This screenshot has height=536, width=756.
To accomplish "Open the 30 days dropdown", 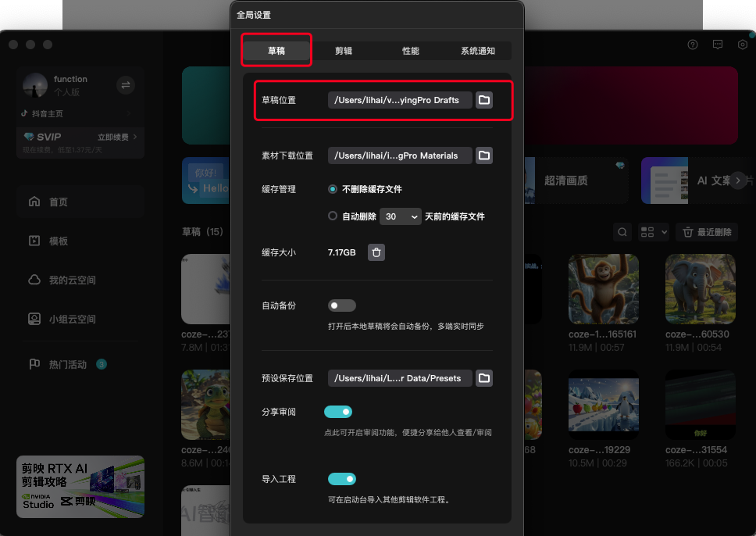I will pyautogui.click(x=401, y=216).
